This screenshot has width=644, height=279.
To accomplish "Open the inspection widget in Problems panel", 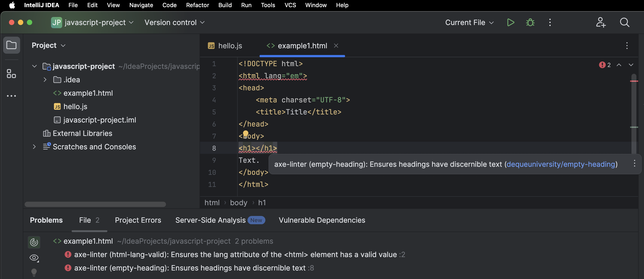I will click(34, 242).
